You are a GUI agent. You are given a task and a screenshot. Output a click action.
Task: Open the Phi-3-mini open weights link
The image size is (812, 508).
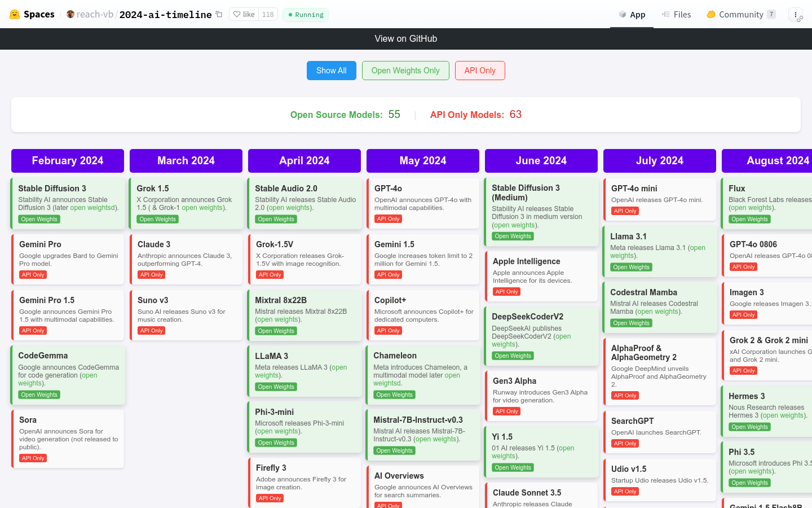[x=278, y=431]
